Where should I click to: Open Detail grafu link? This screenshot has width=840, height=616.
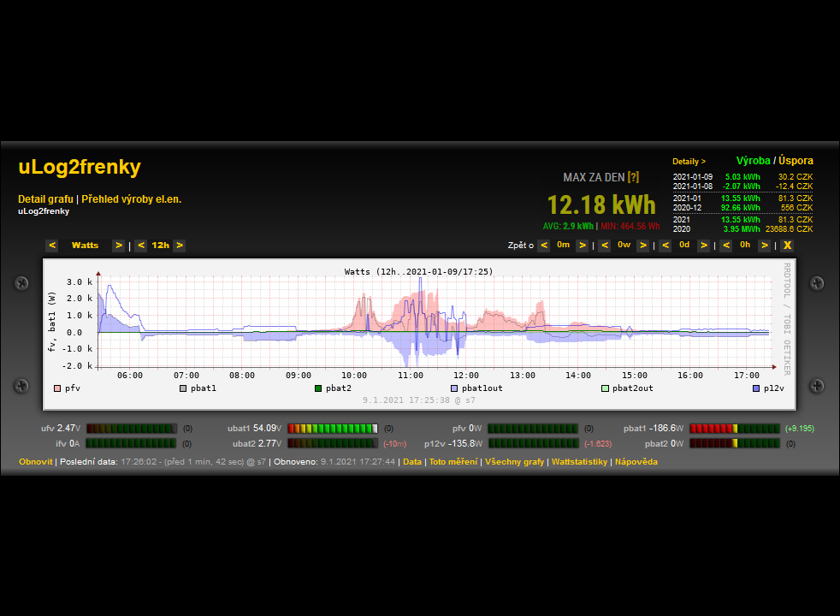pos(45,199)
